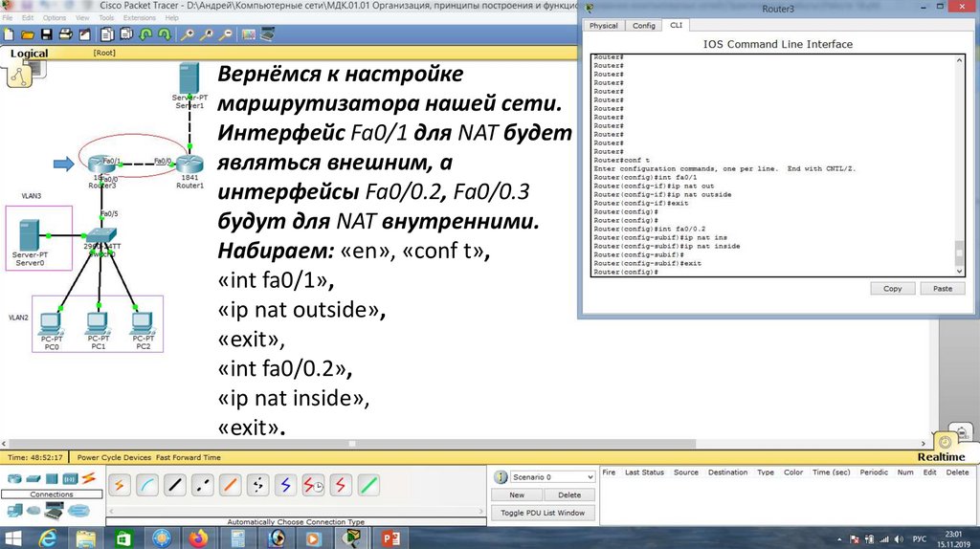Select the CLI tab in Router3 window
Viewport: 980px width, 549px height.
677,25
